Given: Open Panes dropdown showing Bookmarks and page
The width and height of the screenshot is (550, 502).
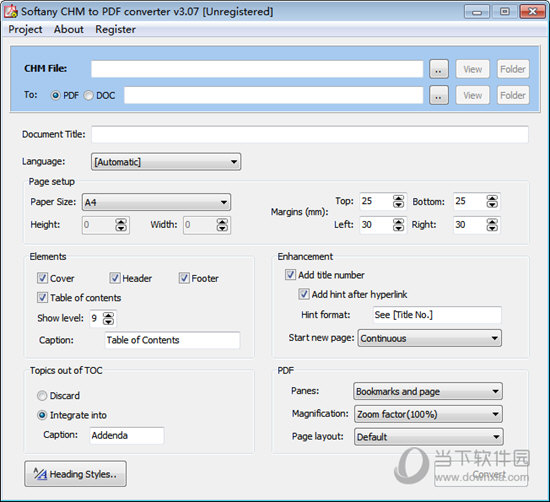Looking at the screenshot, I should click(428, 391).
